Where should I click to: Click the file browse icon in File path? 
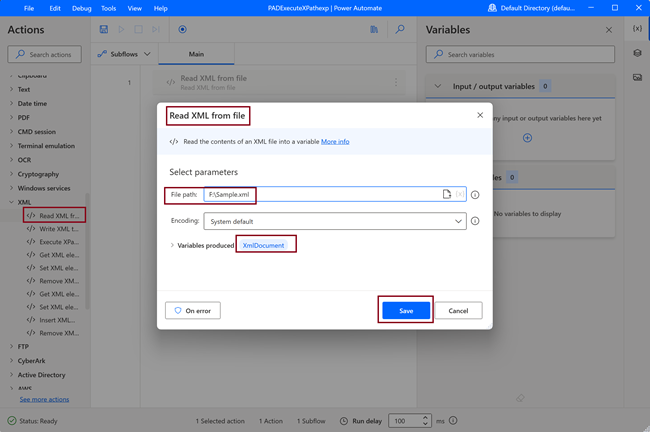[447, 194]
